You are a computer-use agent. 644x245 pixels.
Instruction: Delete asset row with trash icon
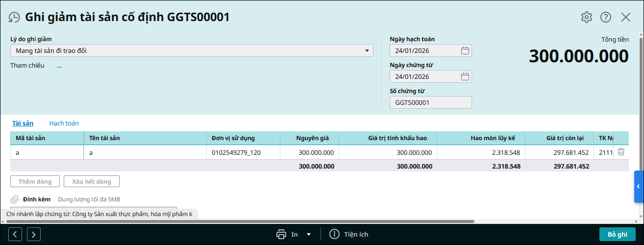(x=621, y=152)
